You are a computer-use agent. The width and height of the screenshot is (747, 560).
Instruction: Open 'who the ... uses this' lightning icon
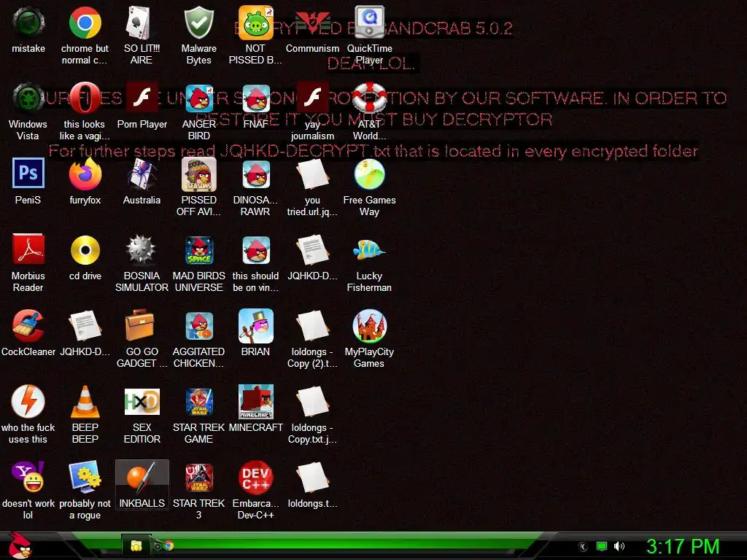pyautogui.click(x=28, y=402)
